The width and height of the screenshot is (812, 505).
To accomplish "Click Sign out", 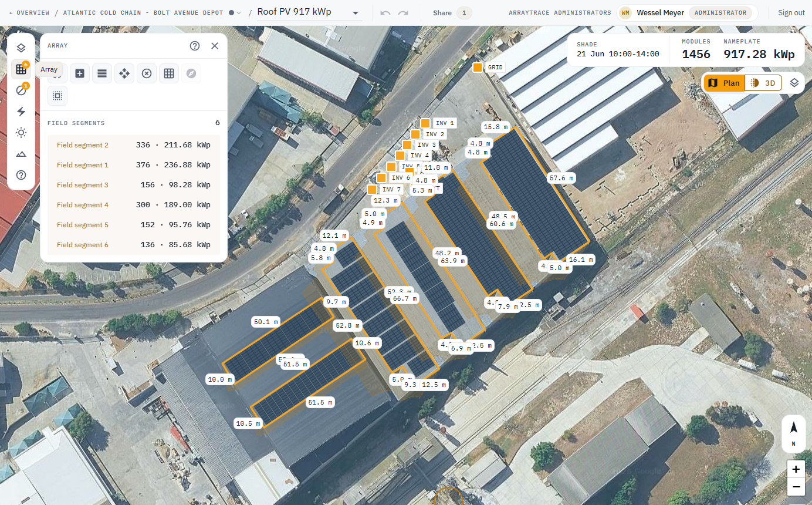I will [791, 13].
